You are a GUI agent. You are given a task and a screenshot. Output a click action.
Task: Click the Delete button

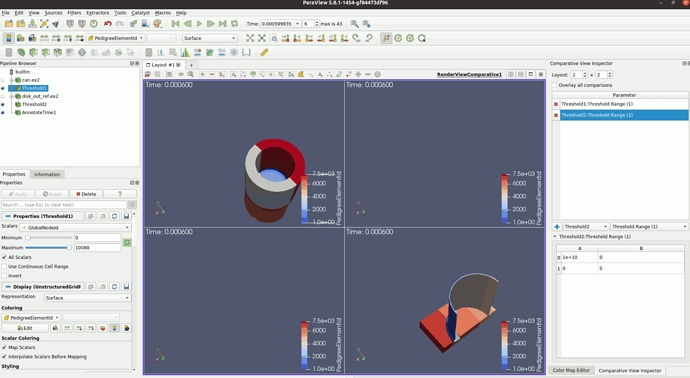click(x=86, y=194)
